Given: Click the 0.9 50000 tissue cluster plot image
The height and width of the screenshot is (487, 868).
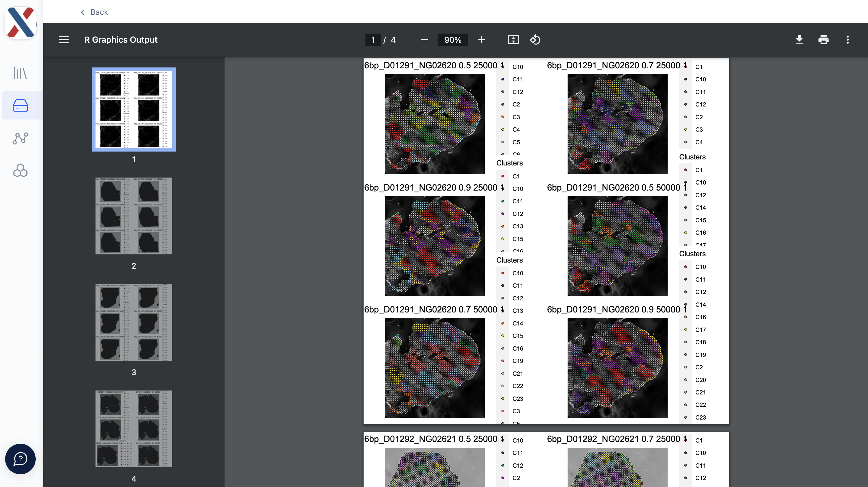Looking at the screenshot, I should pyautogui.click(x=617, y=368).
